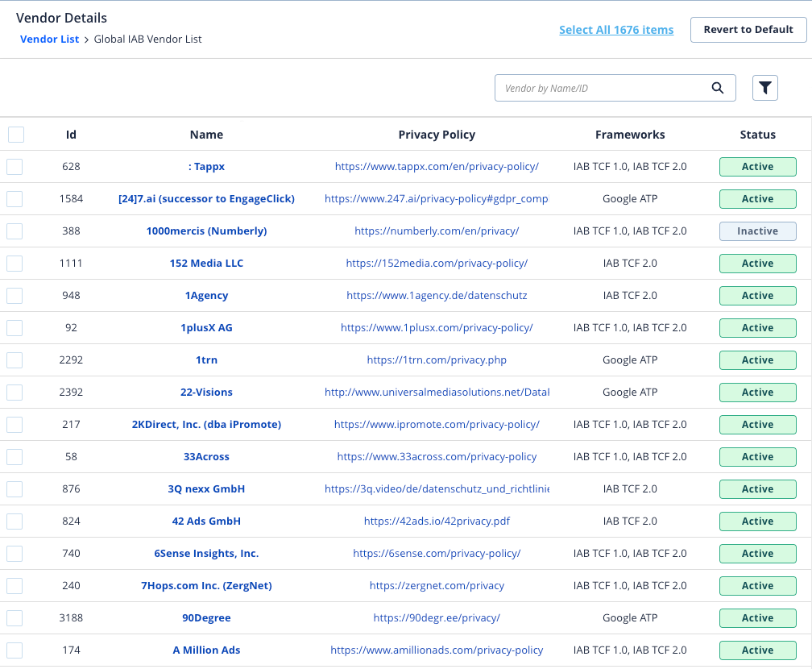Select the 1Agency row checkbox
This screenshot has height=669, width=812.
tap(14, 296)
